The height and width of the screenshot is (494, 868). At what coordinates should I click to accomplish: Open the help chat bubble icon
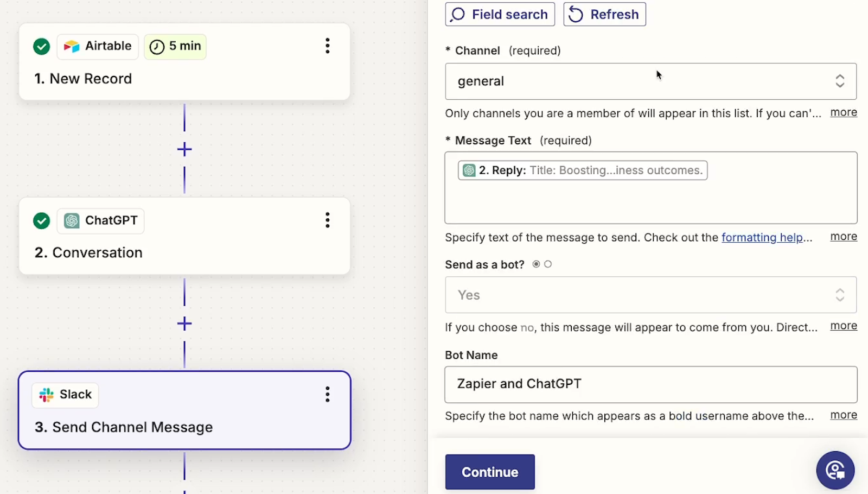(x=835, y=470)
